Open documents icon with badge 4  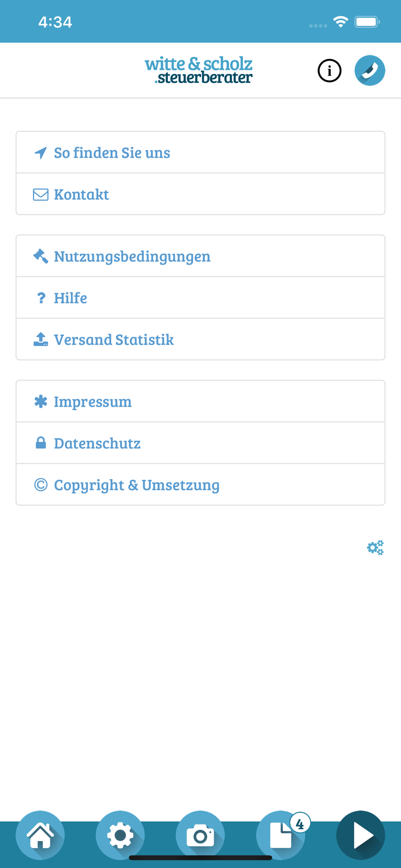[x=281, y=835]
